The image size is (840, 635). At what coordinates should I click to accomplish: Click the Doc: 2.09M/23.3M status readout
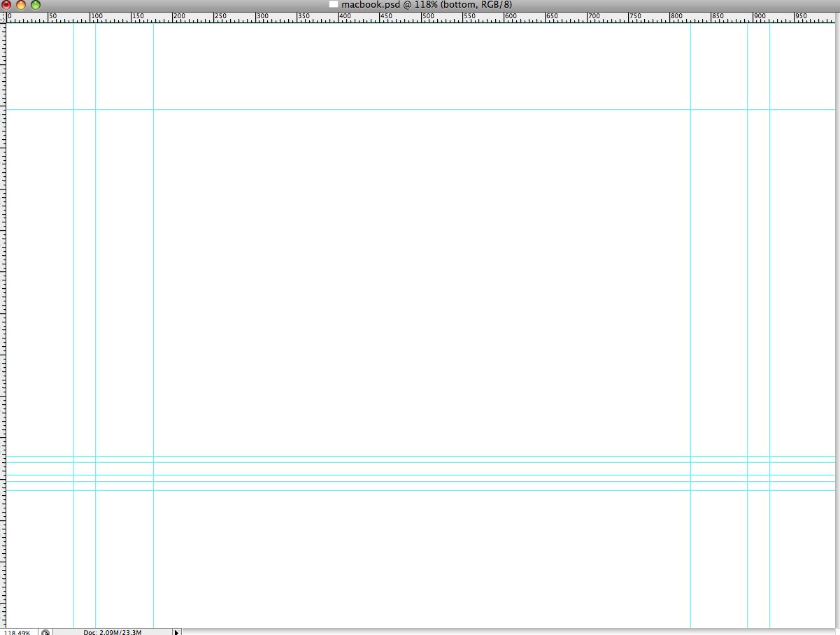click(113, 632)
